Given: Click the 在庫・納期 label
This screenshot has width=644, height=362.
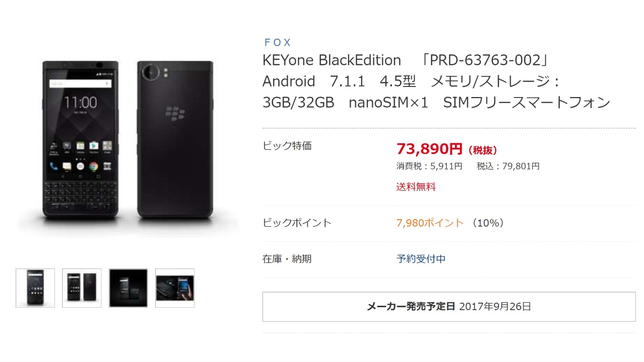Looking at the screenshot, I should (287, 259).
